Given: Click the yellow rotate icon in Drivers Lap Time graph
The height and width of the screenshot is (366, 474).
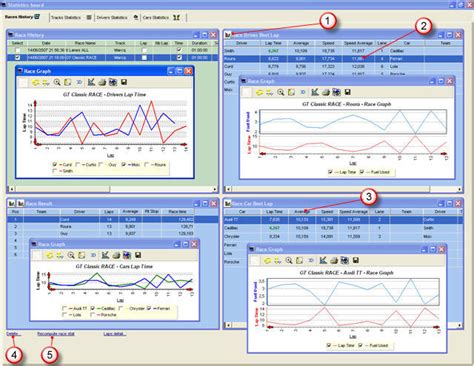Looking at the screenshot, I should (x=35, y=82).
